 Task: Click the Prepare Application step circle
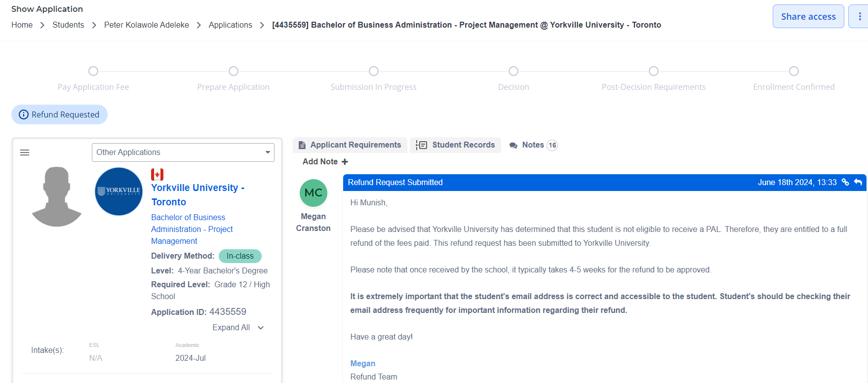[234, 71]
